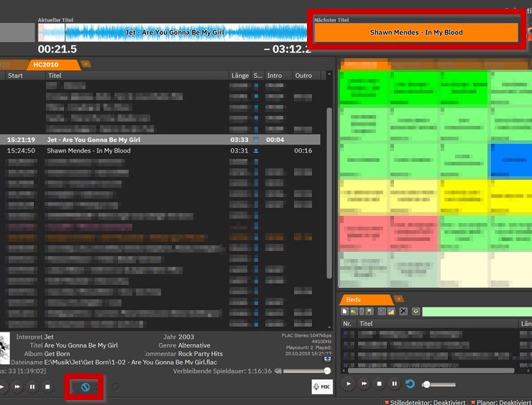Click Verbleibende Spieldauer 1:16:36
The image size is (532, 405).
(x=222, y=371)
